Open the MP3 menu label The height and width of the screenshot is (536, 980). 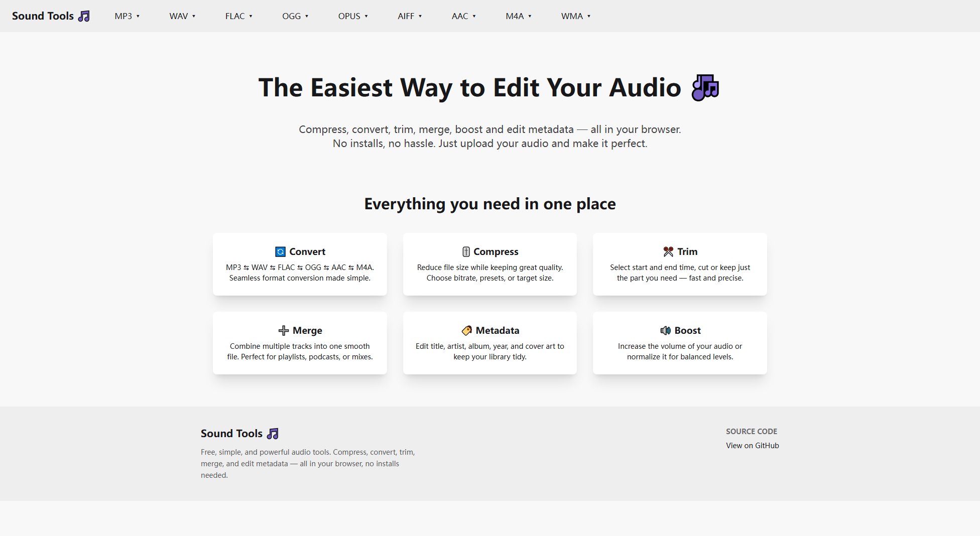[x=123, y=16]
